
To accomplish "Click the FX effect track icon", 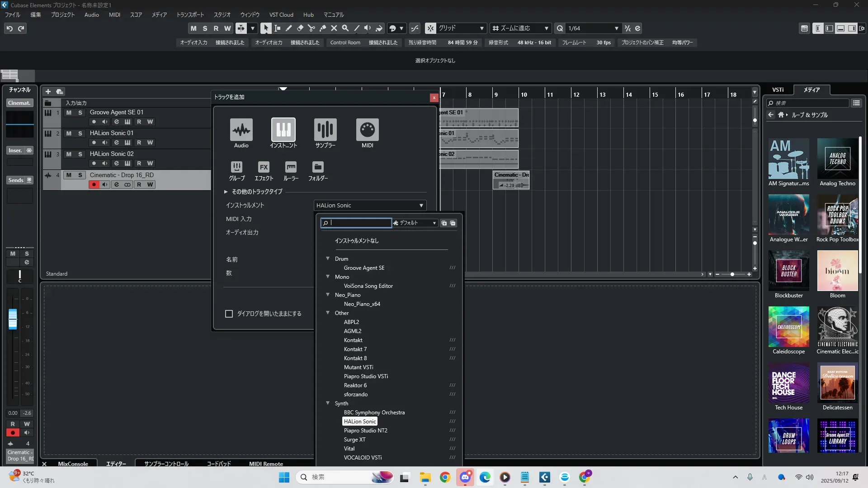I will click(264, 167).
